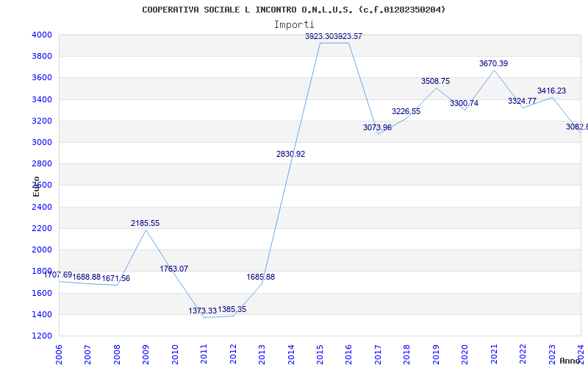Image resolution: width=588 pixels, height=368 pixels.
Task: Click y-axis value 2200
Action: pos(43,228)
